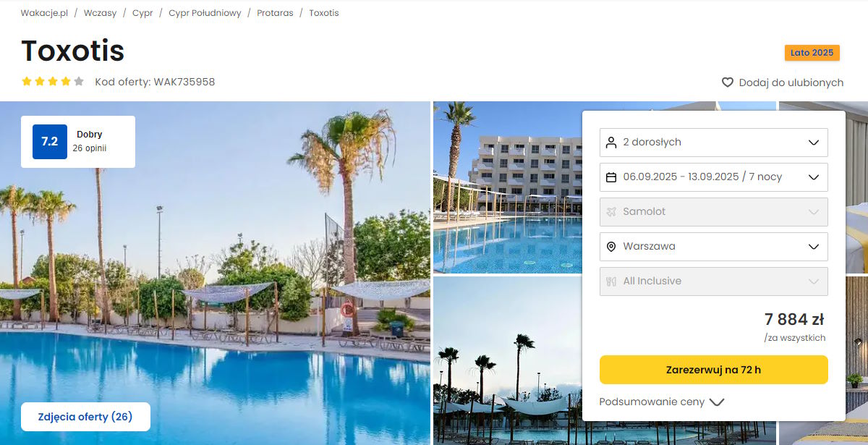Screen dimensions: 868x445
Task: Open the 2 dorosłych travelers dropdown
Action: tap(714, 143)
